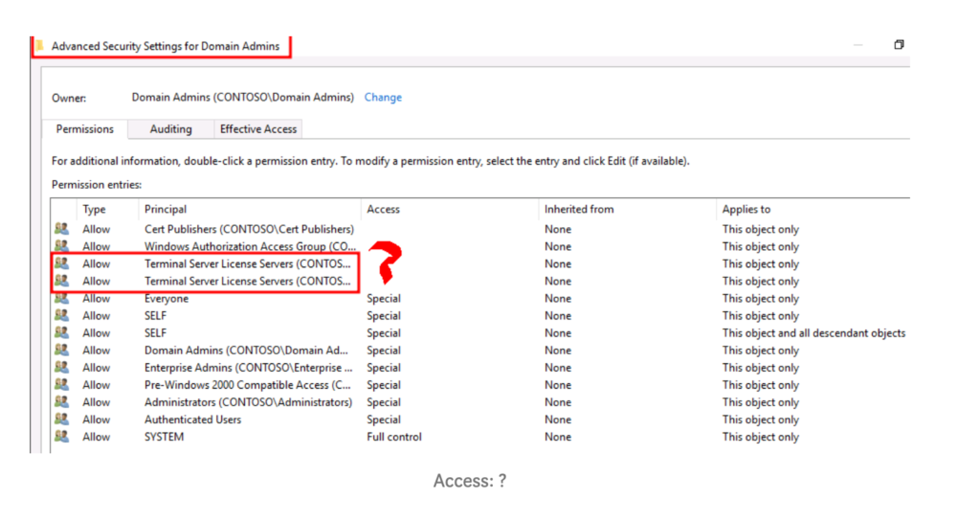Open the Effective Access tab
980x522 pixels.
[258, 129]
